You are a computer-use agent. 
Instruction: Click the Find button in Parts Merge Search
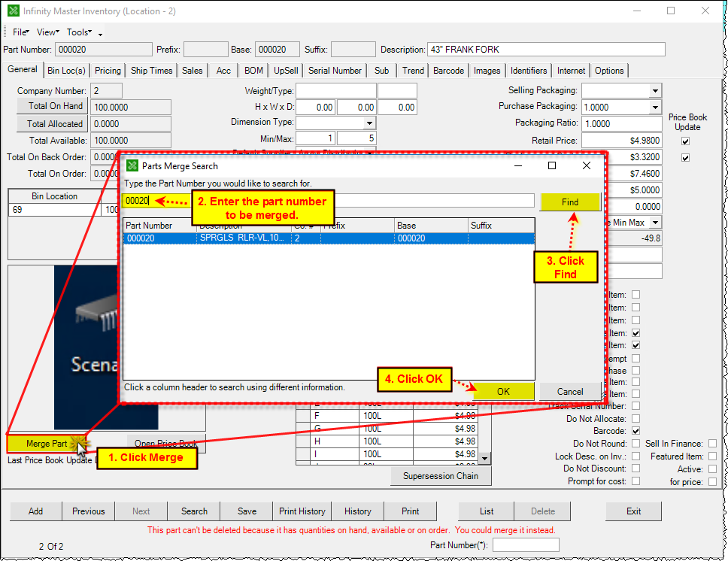click(x=570, y=202)
